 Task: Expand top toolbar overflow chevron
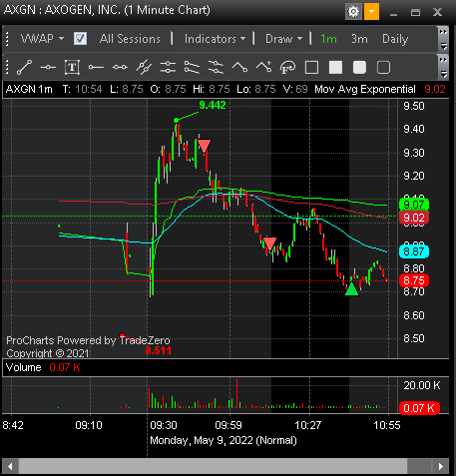click(x=443, y=32)
